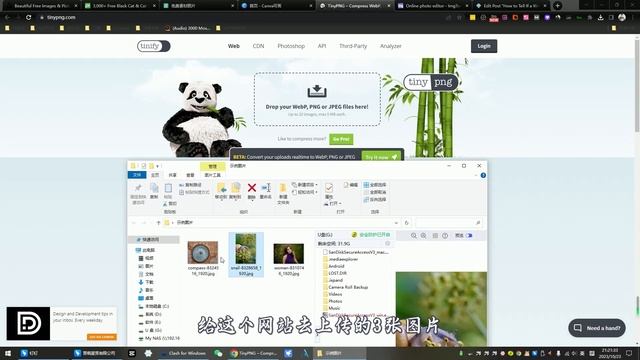Select the Music folder in Explorer sidebar
Image resolution: width=640 pixels, height=360 pixels.
(145, 290)
